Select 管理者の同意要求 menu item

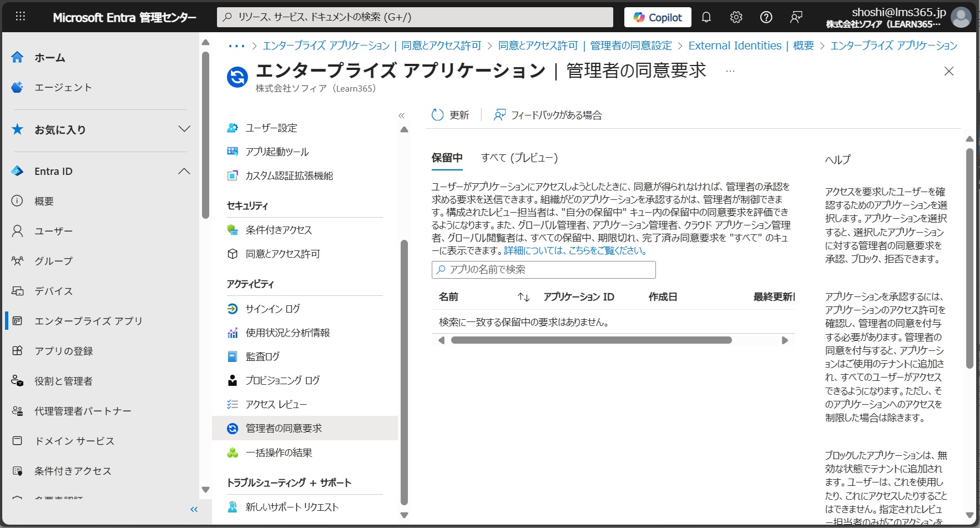click(305, 428)
